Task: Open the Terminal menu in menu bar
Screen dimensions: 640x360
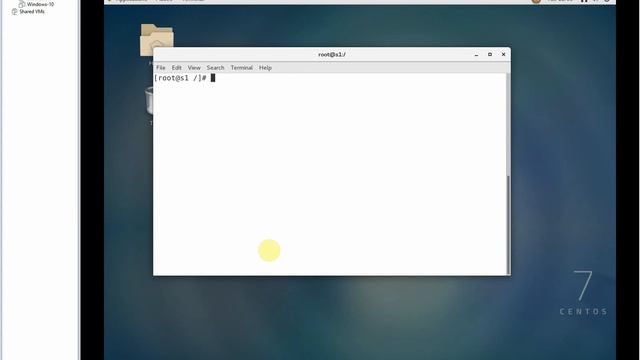Action: (x=242, y=68)
